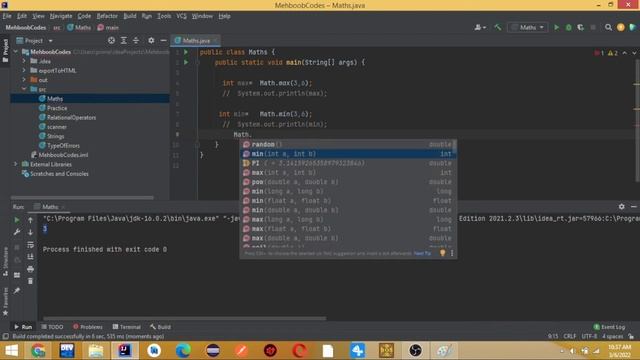Open completion popup three-dot options

coord(452,253)
